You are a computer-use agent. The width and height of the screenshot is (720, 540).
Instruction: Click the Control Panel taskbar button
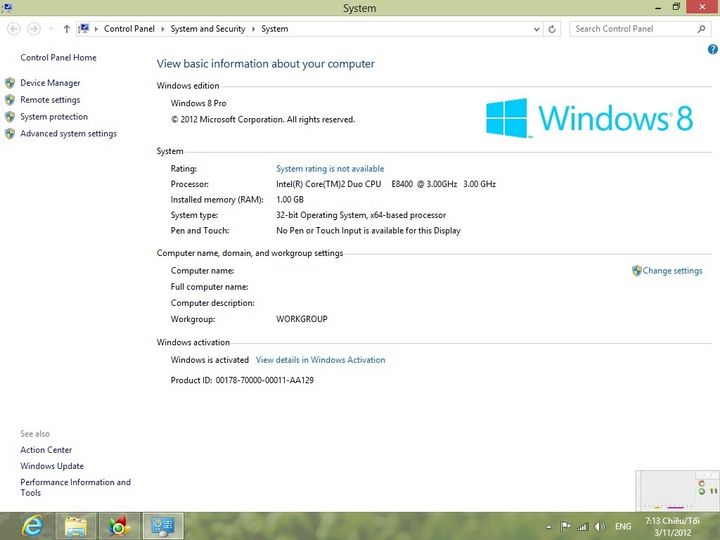tap(163, 526)
